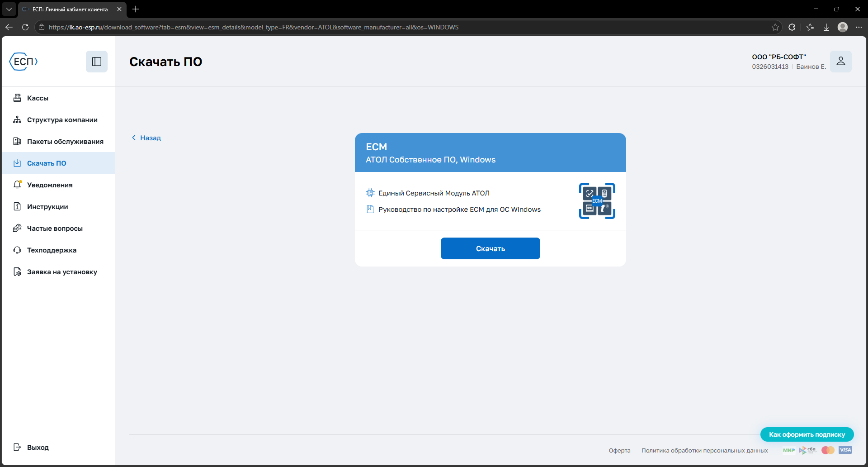Click the Mastercard logo
This screenshot has width=868, height=467.
click(828, 450)
